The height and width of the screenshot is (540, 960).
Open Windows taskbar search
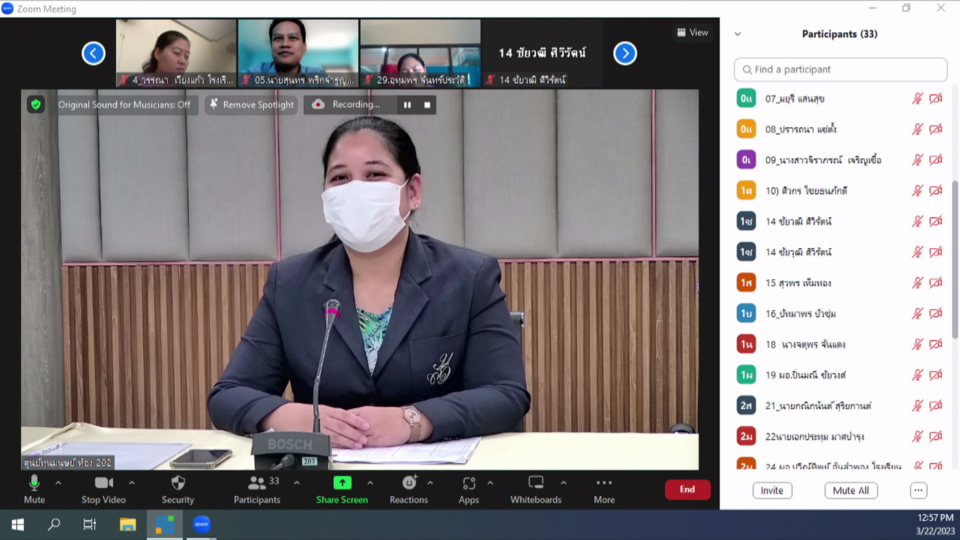pyautogui.click(x=54, y=525)
